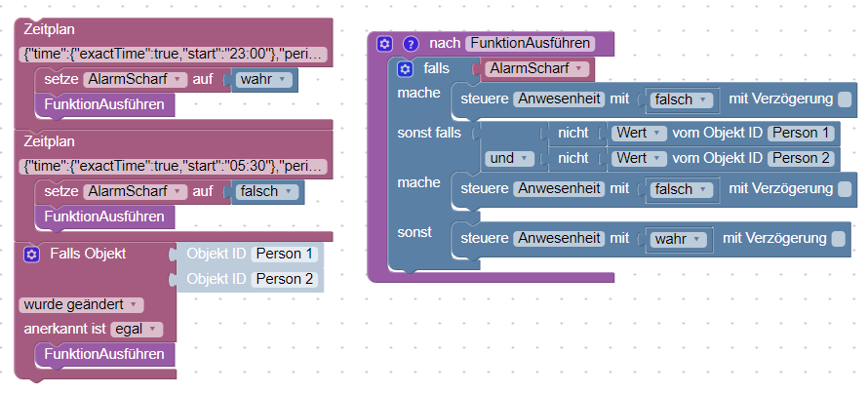This screenshot has width=868, height=394.
Task: Open AlarmScharf variable dropdown in 23:00 schedule
Action: pyautogui.click(x=136, y=79)
